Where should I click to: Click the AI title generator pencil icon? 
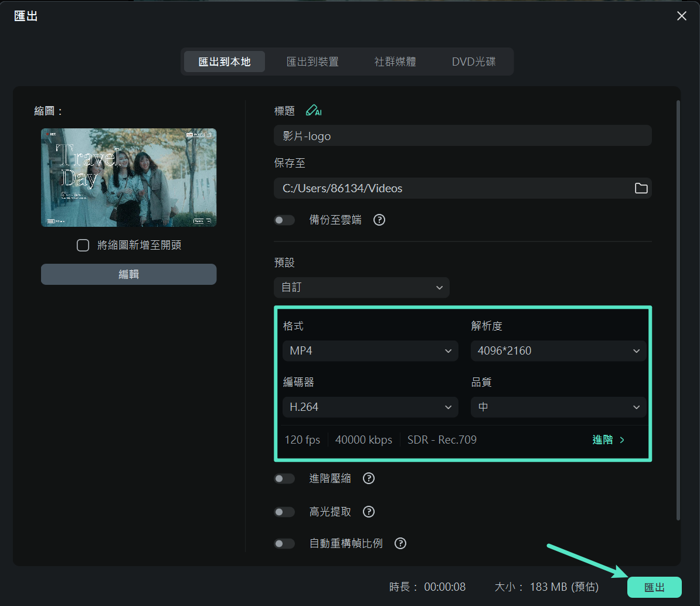314,111
